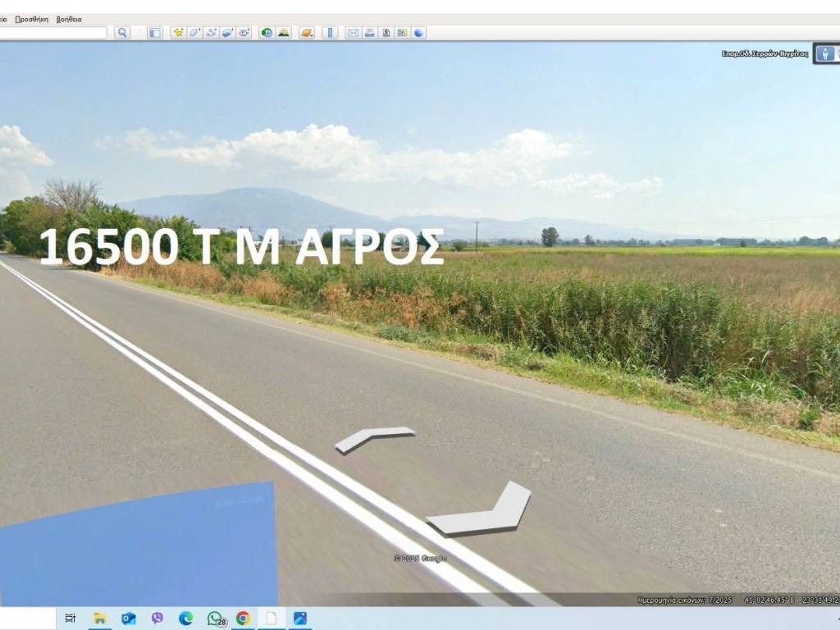The image size is (840, 630).
Task: Select the Add Polygon tool
Action: 194,33
